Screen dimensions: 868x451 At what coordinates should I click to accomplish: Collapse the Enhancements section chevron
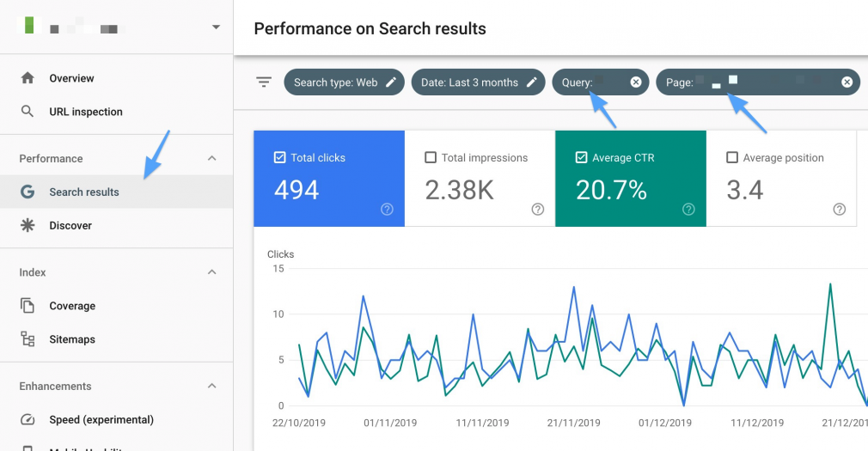pyautogui.click(x=211, y=386)
